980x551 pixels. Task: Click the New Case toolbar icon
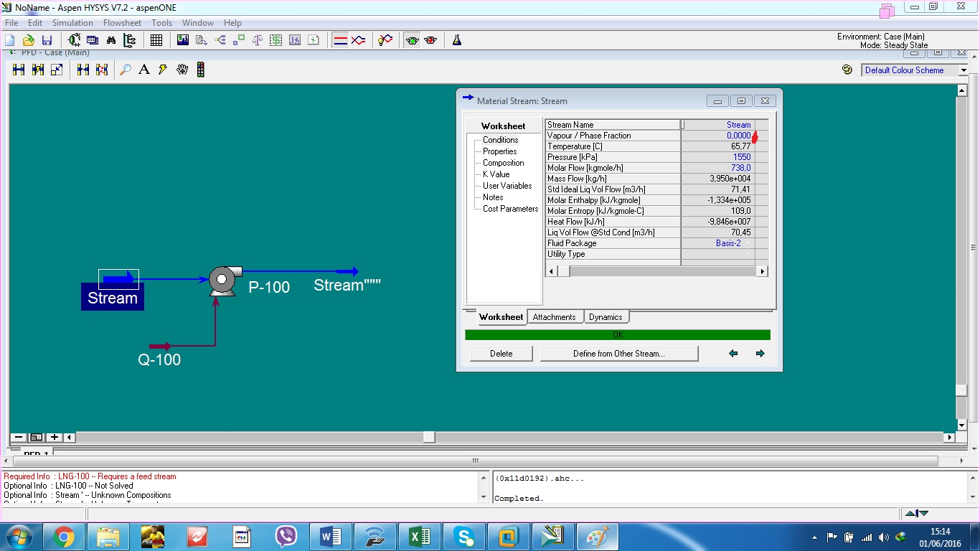[x=10, y=40]
